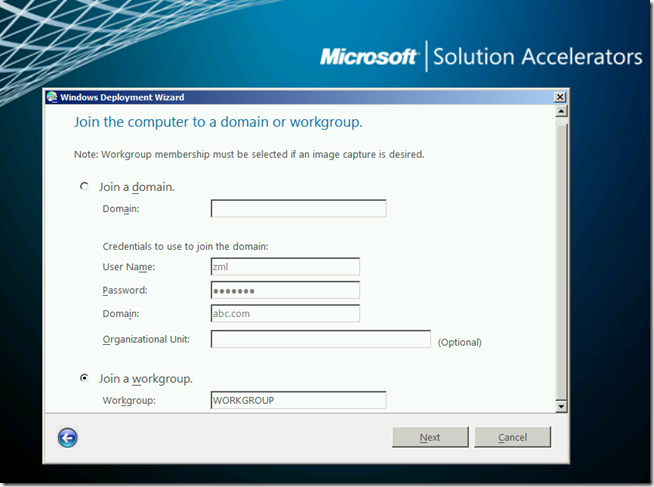Click the scrollbar down arrow
This screenshot has height=487, width=654.
click(x=561, y=406)
